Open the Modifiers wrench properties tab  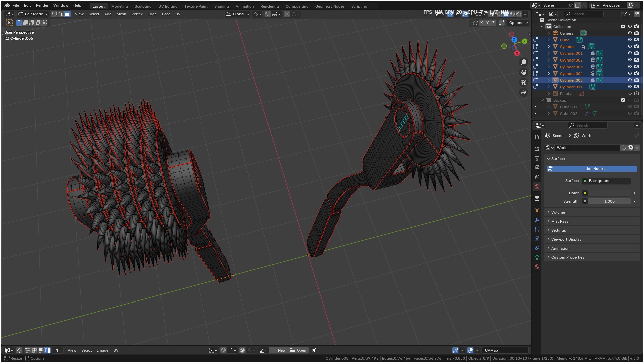coord(537,220)
